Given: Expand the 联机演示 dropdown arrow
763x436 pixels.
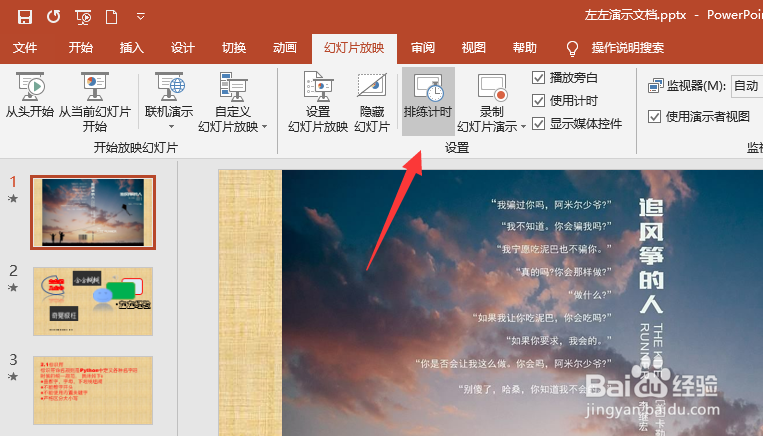Looking at the screenshot, I should 171,127.
